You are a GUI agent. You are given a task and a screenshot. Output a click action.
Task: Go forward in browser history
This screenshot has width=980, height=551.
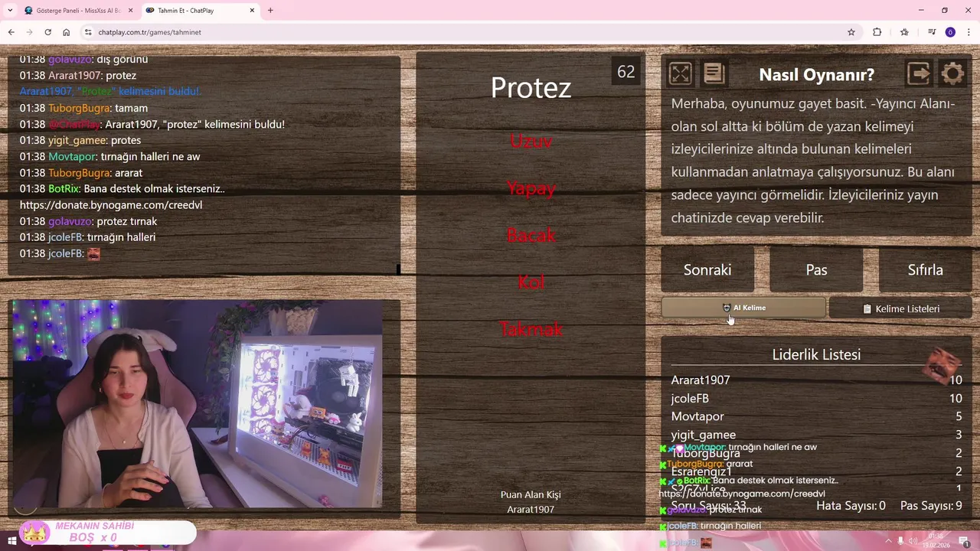(29, 32)
